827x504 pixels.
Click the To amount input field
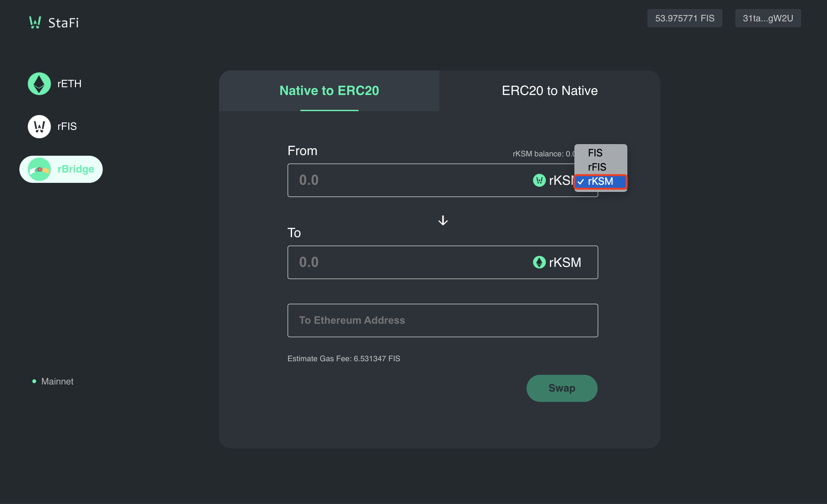coord(403,262)
